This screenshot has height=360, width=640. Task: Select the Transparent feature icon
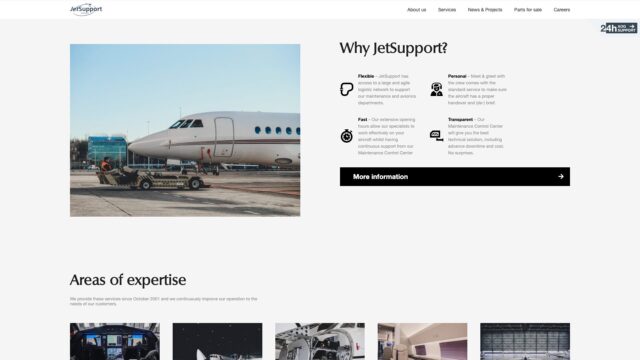click(436, 136)
